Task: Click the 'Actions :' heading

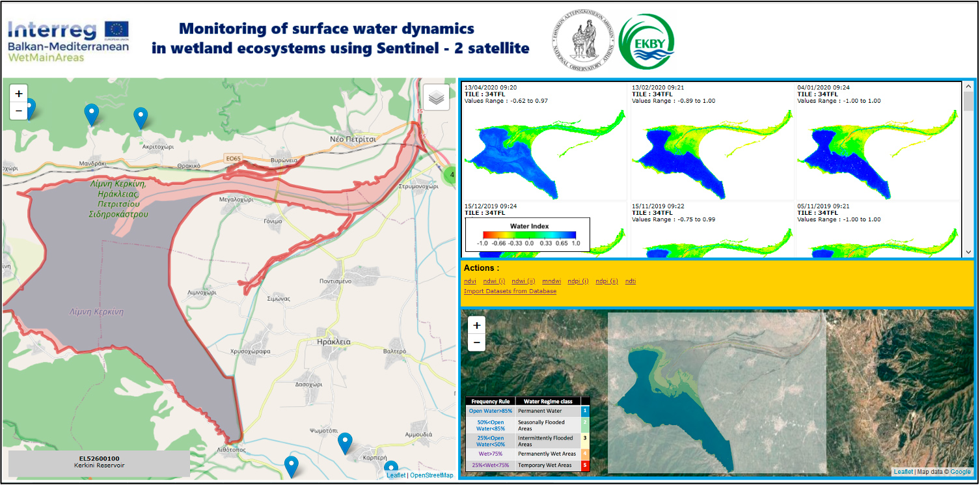Action: pos(482,268)
